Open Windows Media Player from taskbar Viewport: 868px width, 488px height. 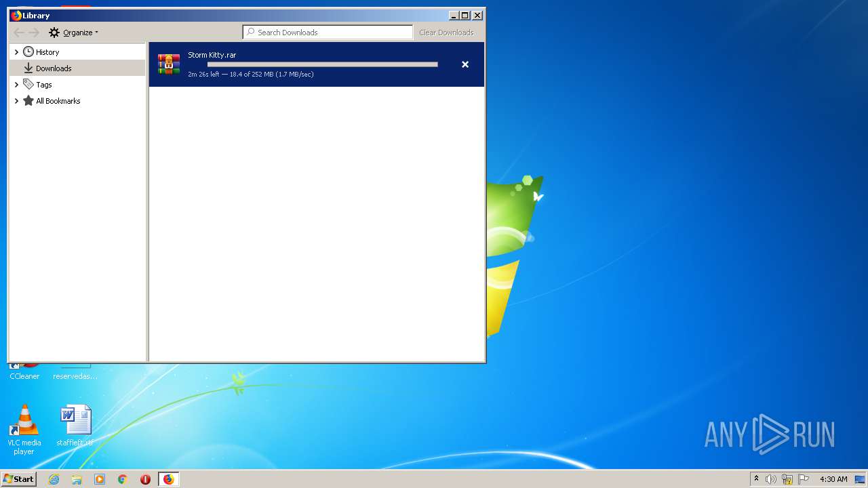(100, 479)
